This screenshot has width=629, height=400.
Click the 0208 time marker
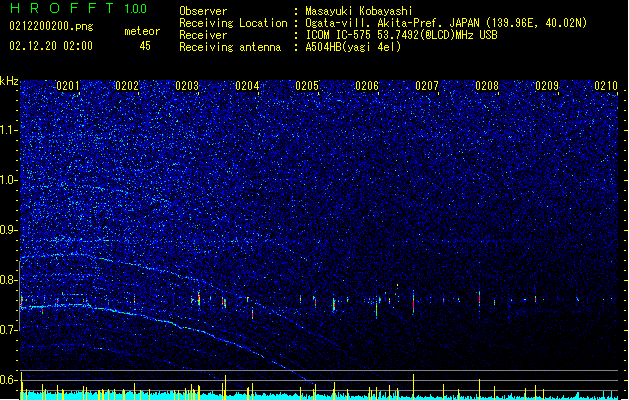pyautogui.click(x=487, y=86)
